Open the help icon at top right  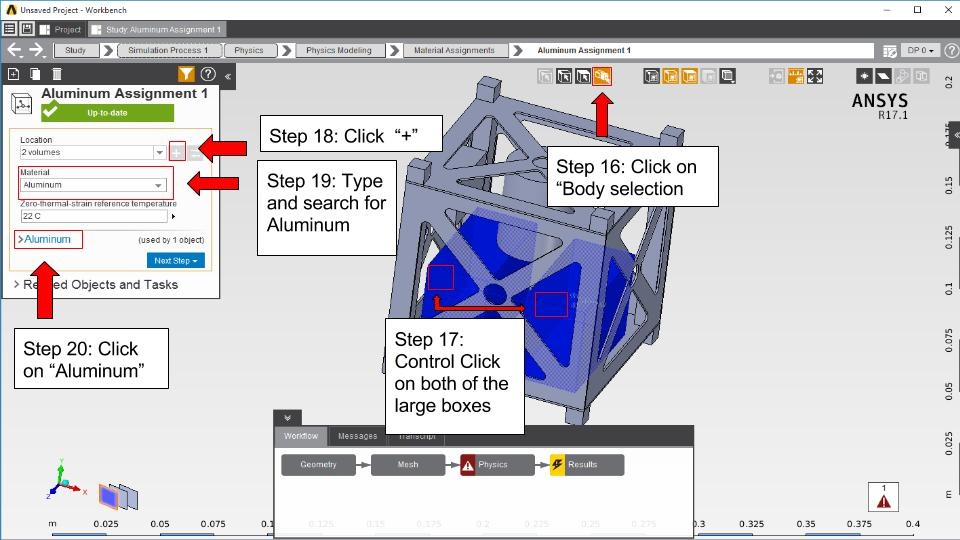951,51
